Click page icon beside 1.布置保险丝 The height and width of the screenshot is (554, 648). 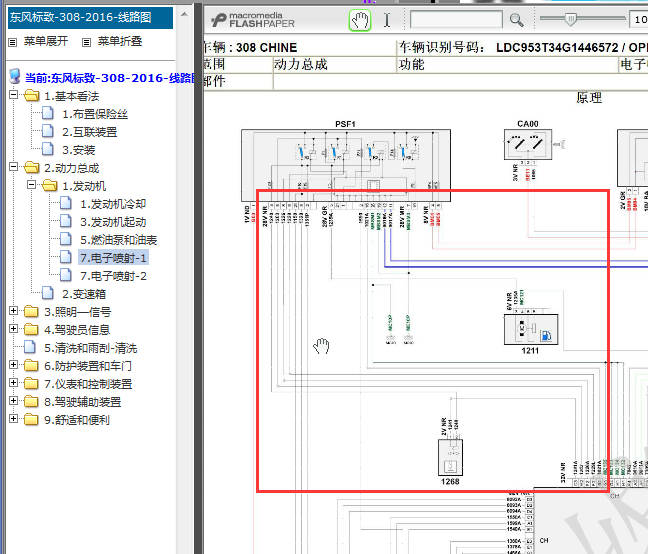[x=48, y=113]
